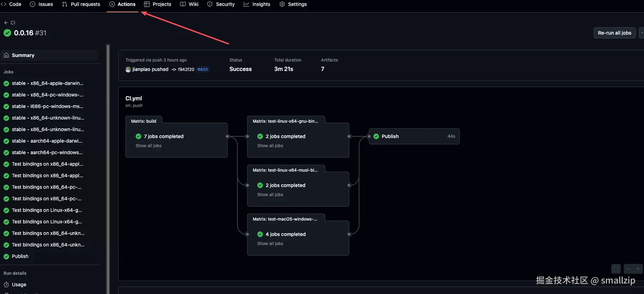644x294 pixels.
Task: Zoom in the workflow graph
Action: tap(638, 269)
